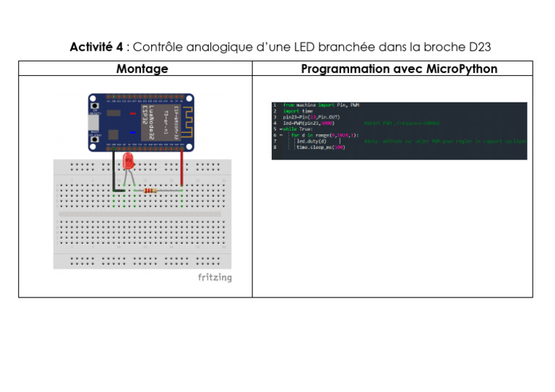Screen dimensions: 555x392
Task: Click the red wire from the board
Action: (x=182, y=168)
